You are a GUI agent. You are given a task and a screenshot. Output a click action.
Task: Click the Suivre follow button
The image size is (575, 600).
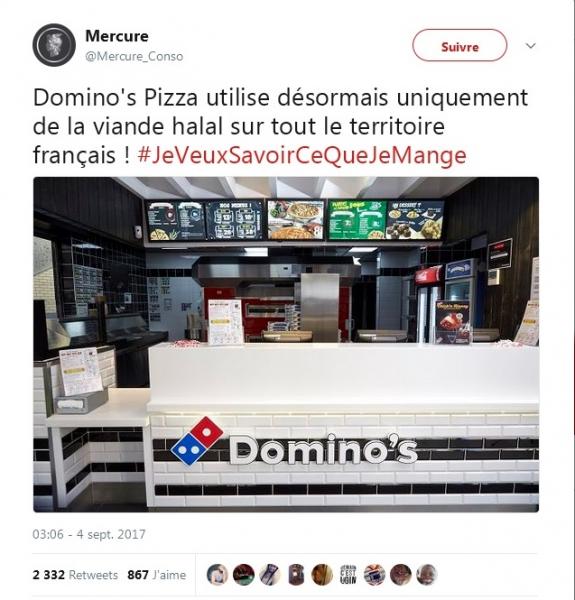(459, 46)
